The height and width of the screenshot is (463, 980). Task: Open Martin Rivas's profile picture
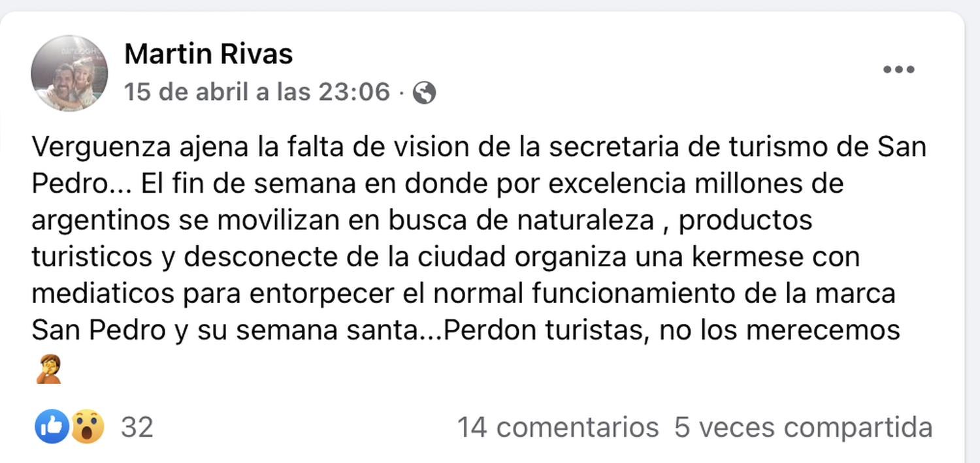click(69, 73)
